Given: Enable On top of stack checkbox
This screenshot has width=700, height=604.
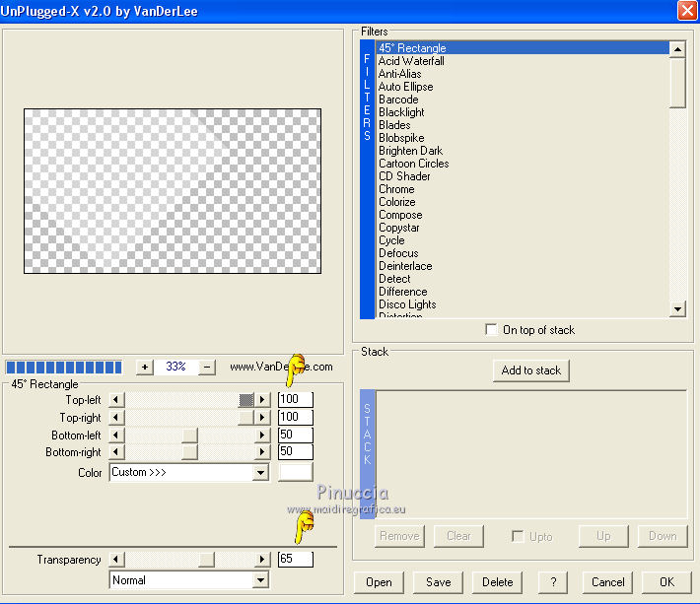Looking at the screenshot, I should pyautogui.click(x=492, y=330).
